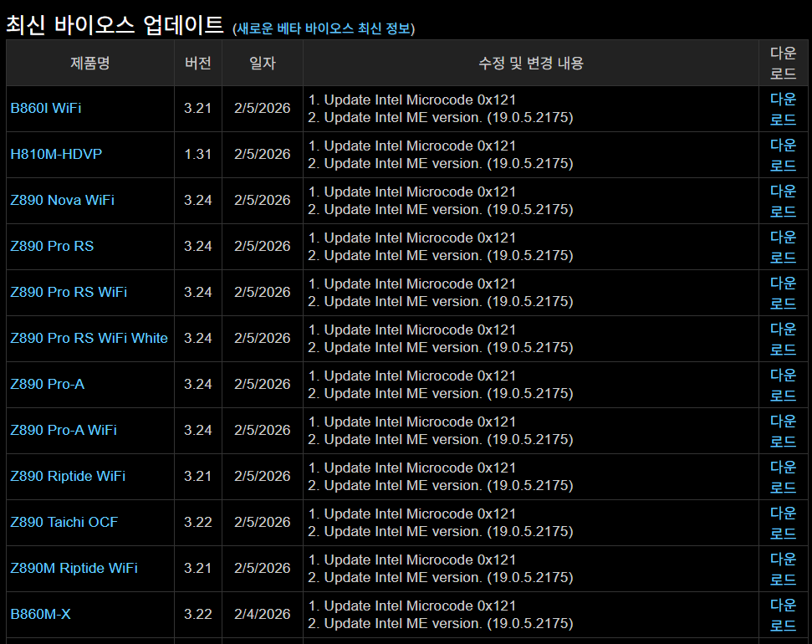
Task: Open the Z890 Riptide WiFi product link
Action: [x=68, y=476]
